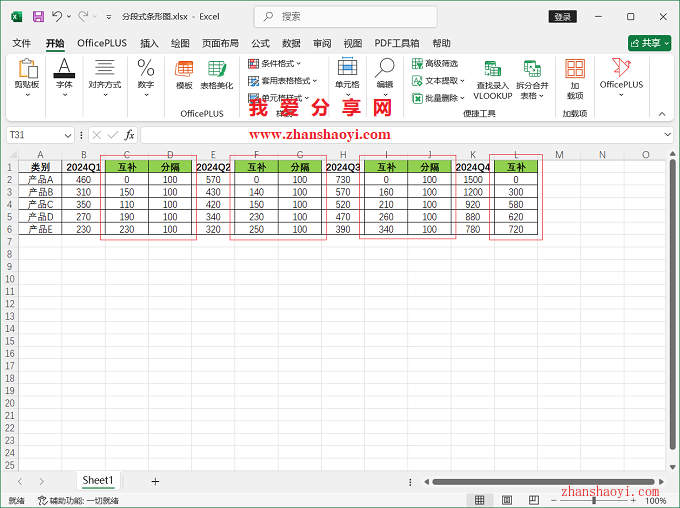Add a new sheet with plus icon

pos(155,481)
